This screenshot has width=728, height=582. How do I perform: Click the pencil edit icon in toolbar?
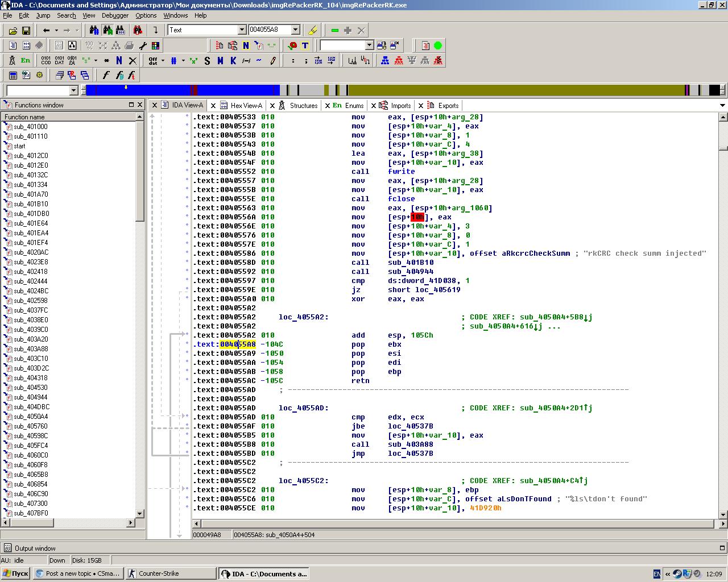pyautogui.click(x=273, y=60)
